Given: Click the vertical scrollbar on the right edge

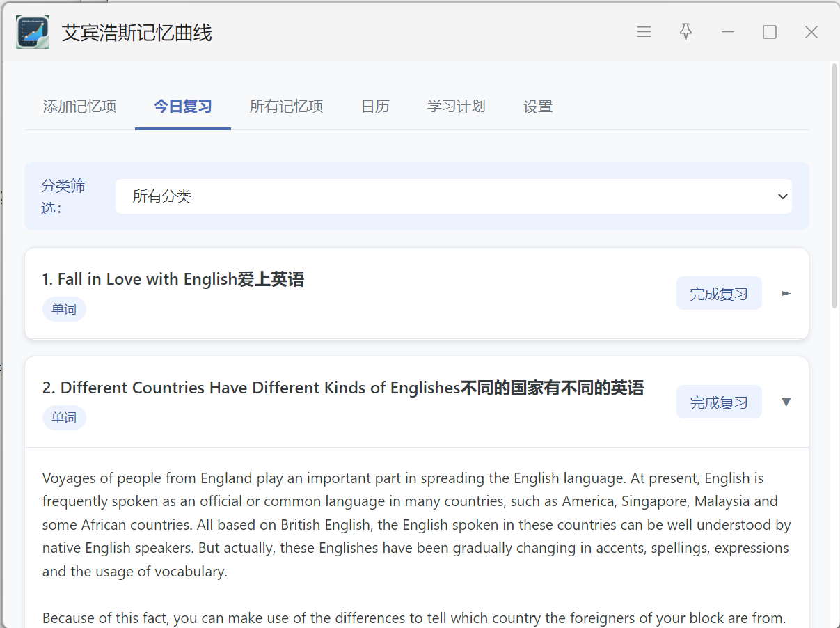Looking at the screenshot, I should click(x=834, y=185).
